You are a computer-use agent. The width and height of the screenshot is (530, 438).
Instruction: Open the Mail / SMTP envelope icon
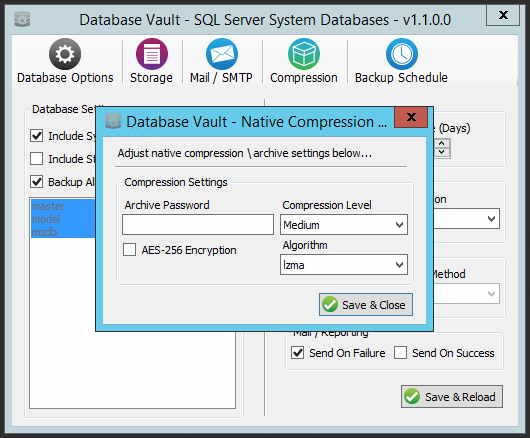pos(222,54)
